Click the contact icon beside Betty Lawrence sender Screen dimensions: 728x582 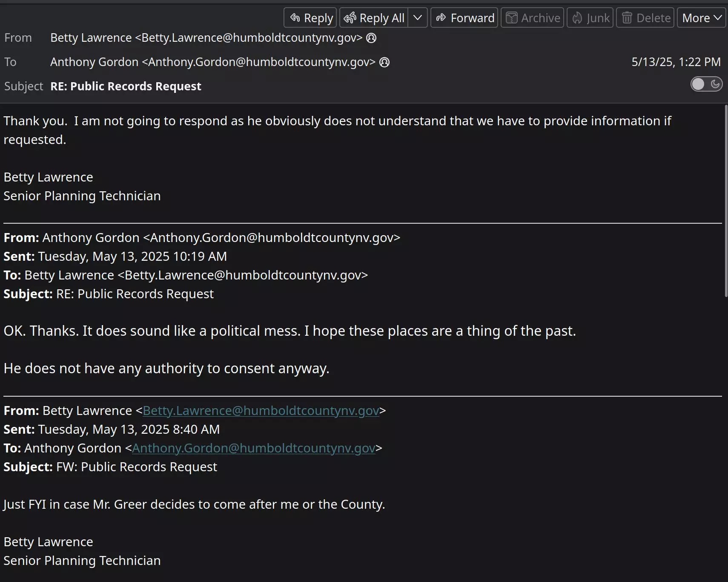coord(371,38)
